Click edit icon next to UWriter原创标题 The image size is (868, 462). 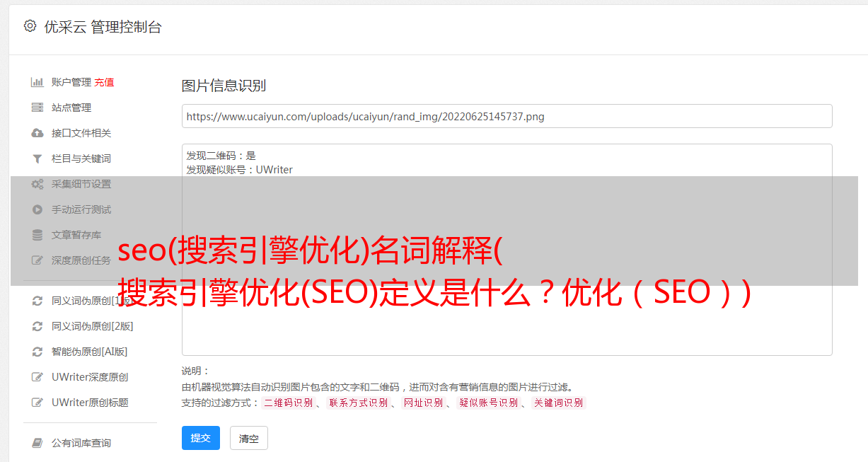pyautogui.click(x=37, y=403)
